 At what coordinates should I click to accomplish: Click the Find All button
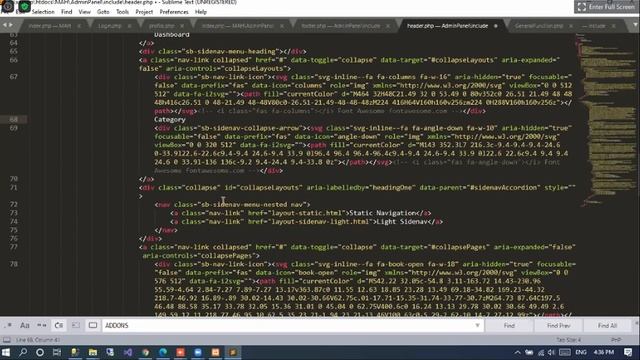(607, 325)
